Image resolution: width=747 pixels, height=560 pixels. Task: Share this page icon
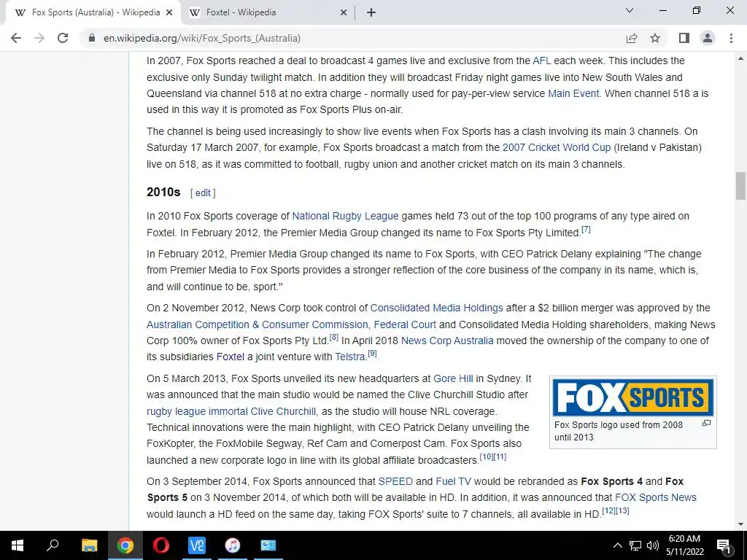pos(632,38)
